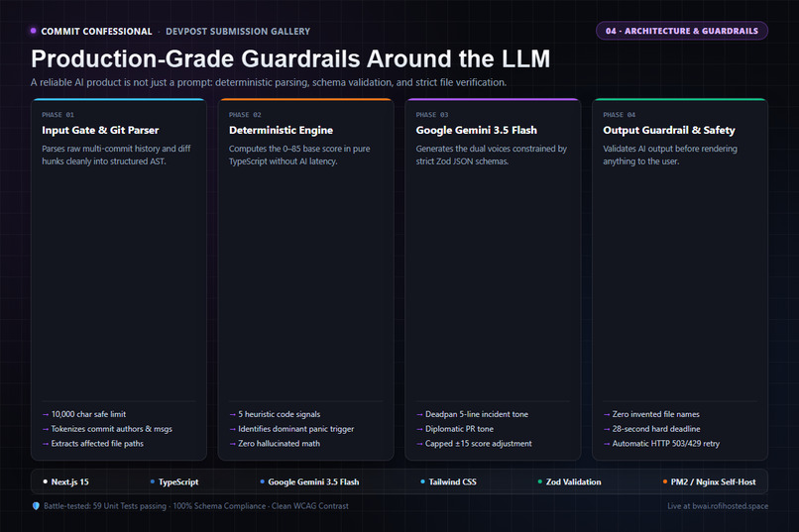The width and height of the screenshot is (799, 532).
Task: Click description 'Validates AI output before rendering'
Action: [x=670, y=155]
